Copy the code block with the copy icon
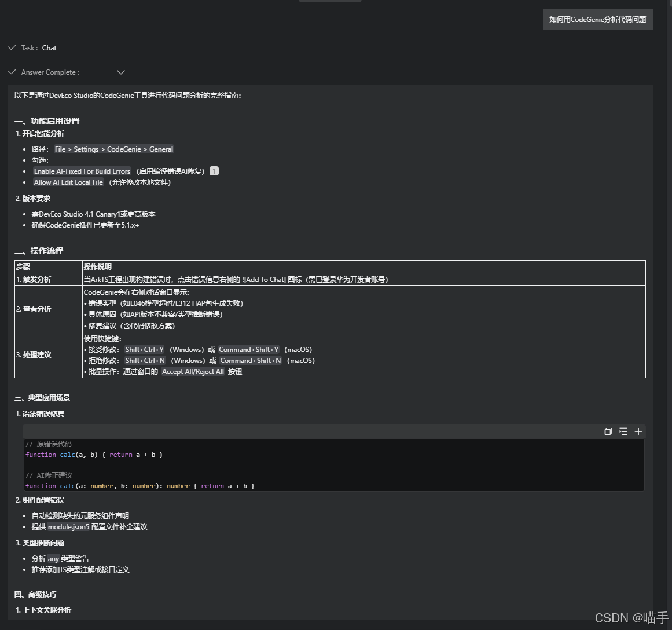The image size is (672, 630). pyautogui.click(x=608, y=431)
